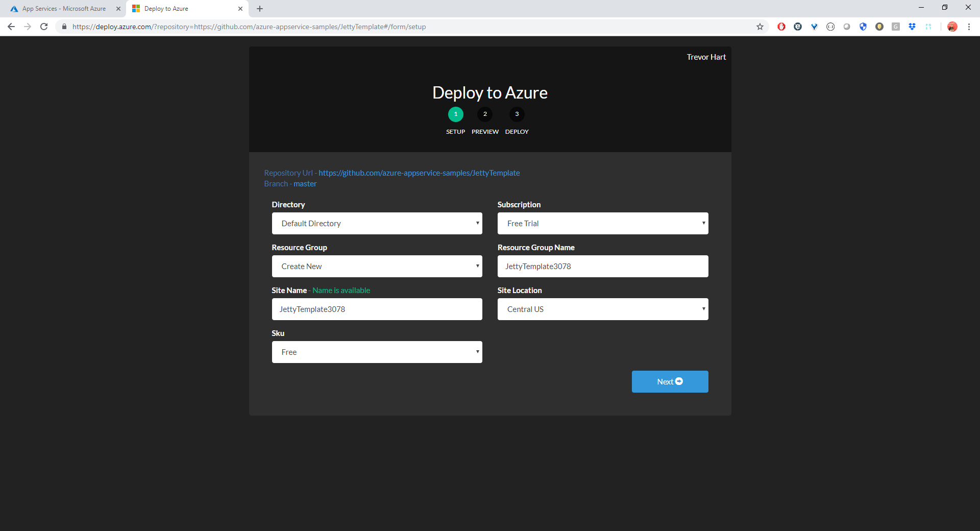
Task: Click the yellow shield in dark circle extension
Action: (879, 27)
